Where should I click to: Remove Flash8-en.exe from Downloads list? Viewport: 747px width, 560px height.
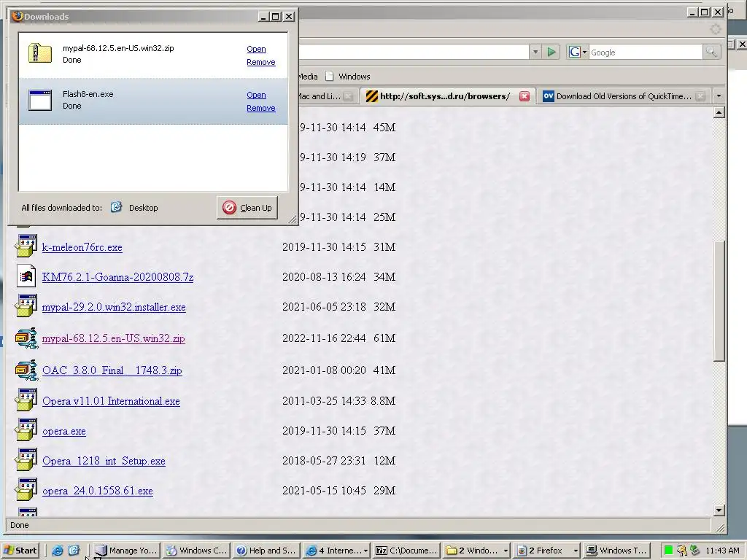coord(261,108)
